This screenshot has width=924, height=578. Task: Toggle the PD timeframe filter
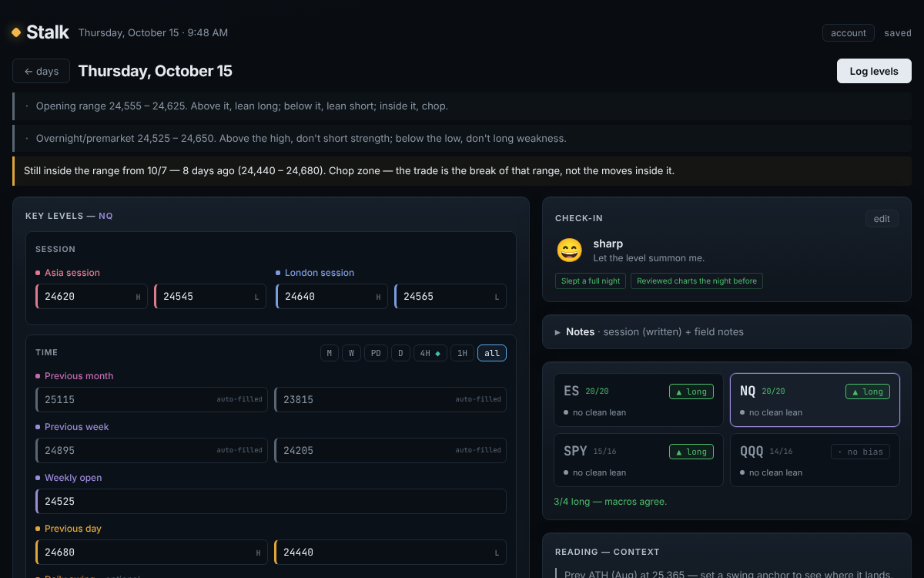376,353
